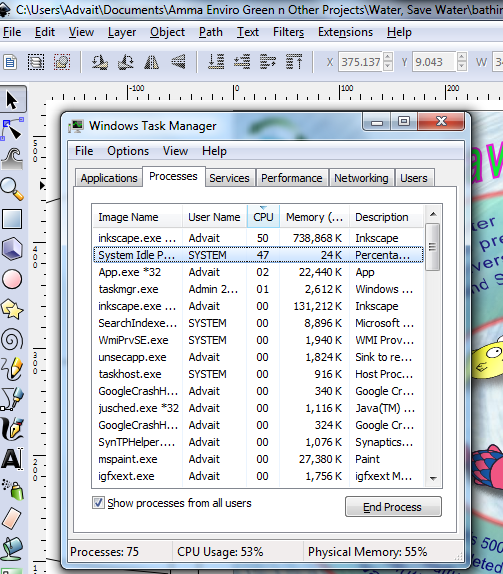503x574 pixels.
Task: Select the Eraser tool
Action: click(x=12, y=518)
